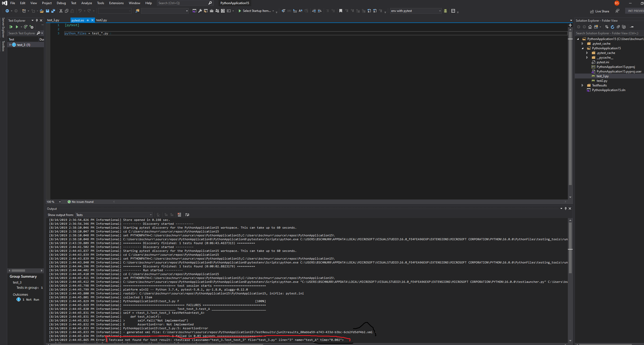Collapse all items in Solution Explorer
This screenshot has height=345, width=644.
(618, 27)
